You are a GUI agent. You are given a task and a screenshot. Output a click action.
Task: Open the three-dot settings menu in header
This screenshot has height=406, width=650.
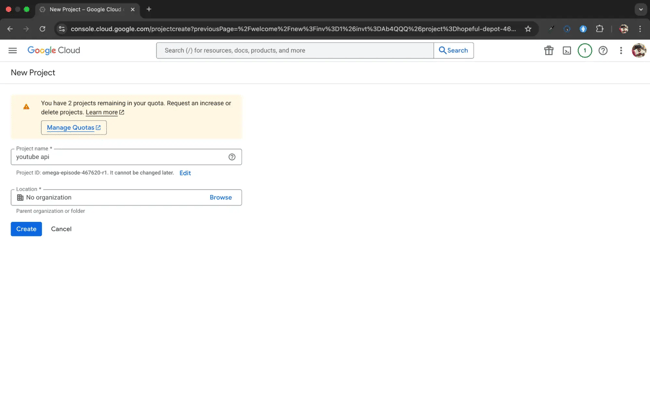pos(621,50)
